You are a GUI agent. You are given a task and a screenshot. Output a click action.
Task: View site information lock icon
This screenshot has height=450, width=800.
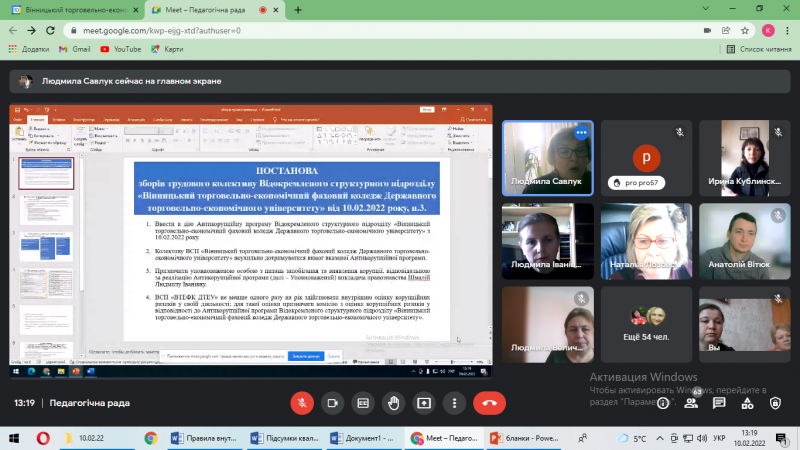tap(73, 31)
